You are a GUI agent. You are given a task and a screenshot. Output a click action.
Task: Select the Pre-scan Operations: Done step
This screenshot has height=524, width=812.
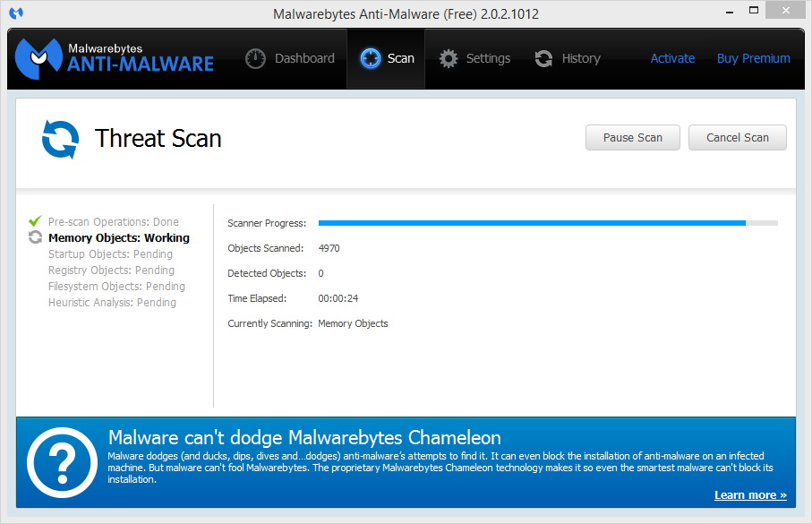[114, 222]
